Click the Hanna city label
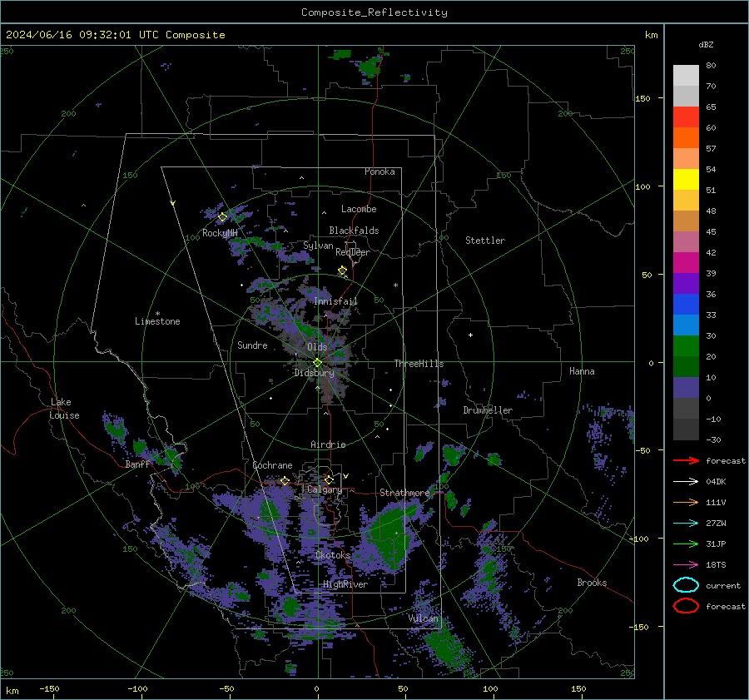Image resolution: width=749 pixels, height=700 pixels. click(582, 371)
